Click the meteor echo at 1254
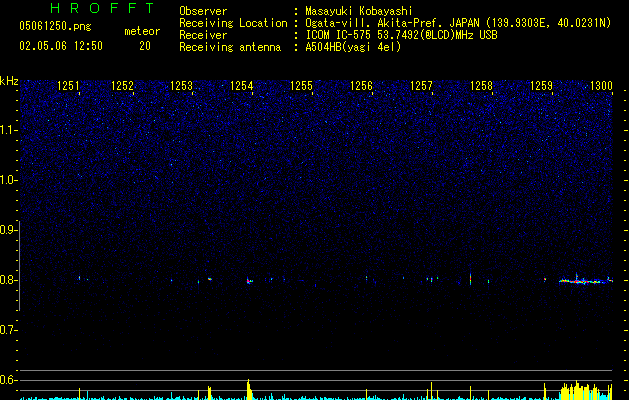This screenshot has height=400, width=629. tap(249, 280)
